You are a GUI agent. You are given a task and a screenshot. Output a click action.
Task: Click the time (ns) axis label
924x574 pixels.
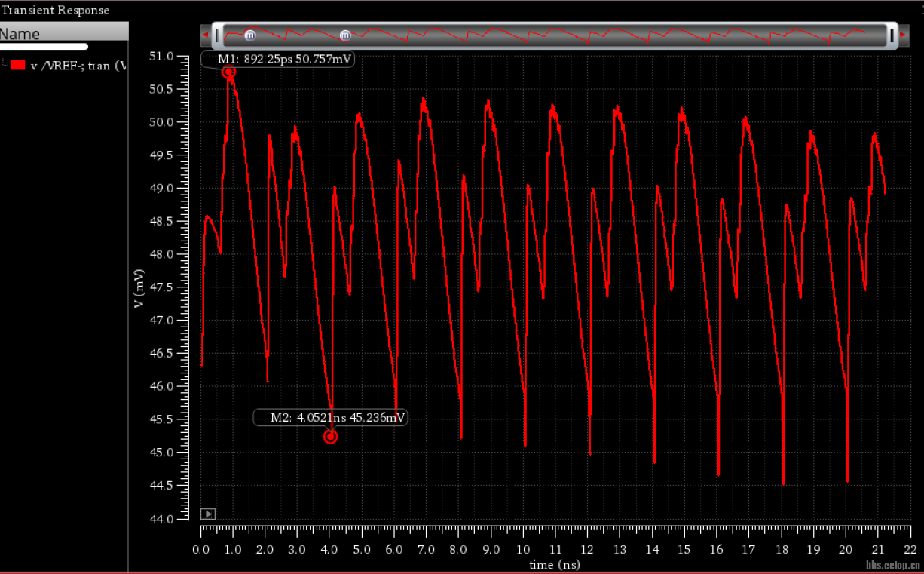click(555, 564)
